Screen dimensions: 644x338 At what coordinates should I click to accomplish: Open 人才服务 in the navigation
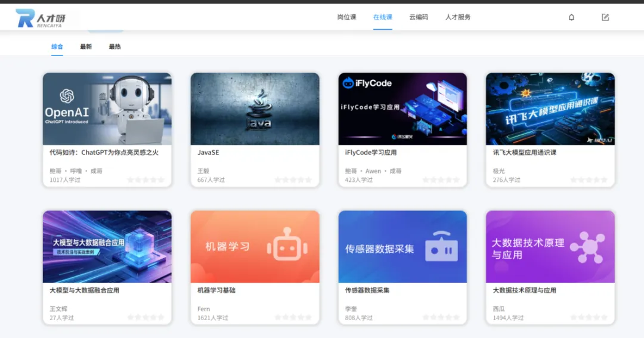pos(458,17)
